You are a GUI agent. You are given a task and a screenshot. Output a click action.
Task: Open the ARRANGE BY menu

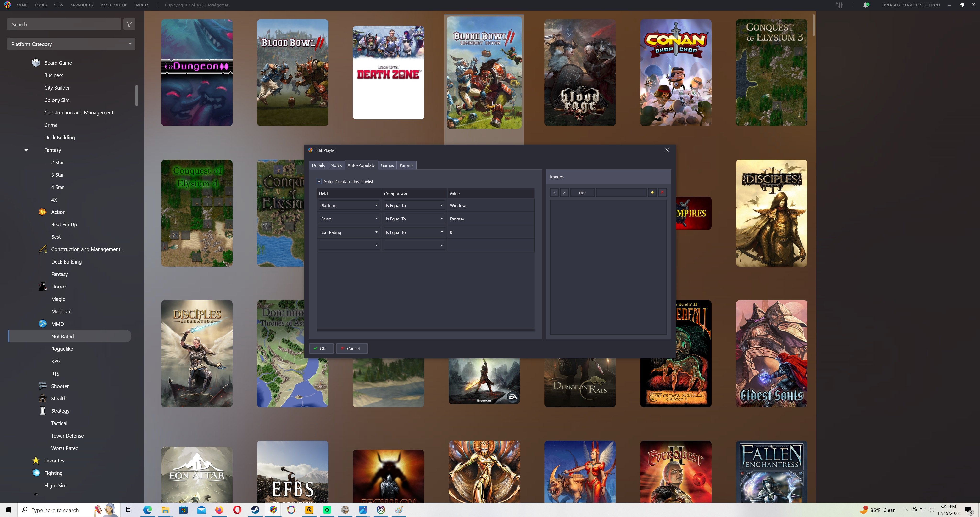pyautogui.click(x=82, y=5)
